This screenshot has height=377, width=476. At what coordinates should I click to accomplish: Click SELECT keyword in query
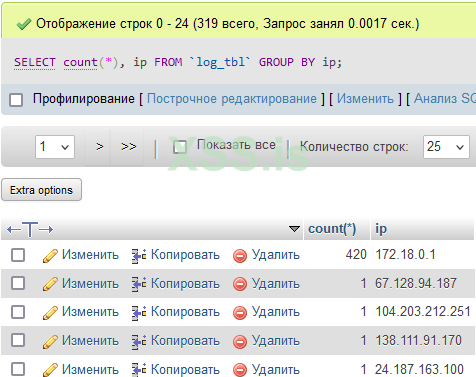(x=35, y=62)
